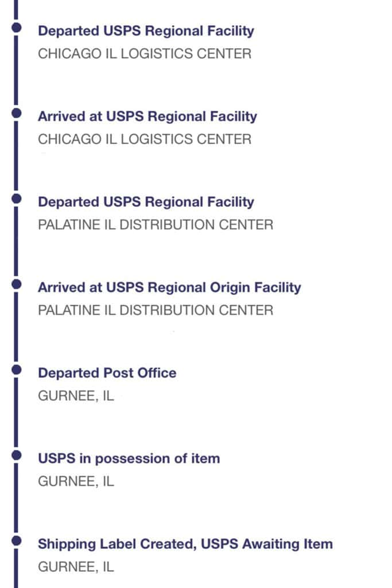Click GURNEE, IL under Shipping Label Created
The width and height of the screenshot is (392, 588).
76,567
